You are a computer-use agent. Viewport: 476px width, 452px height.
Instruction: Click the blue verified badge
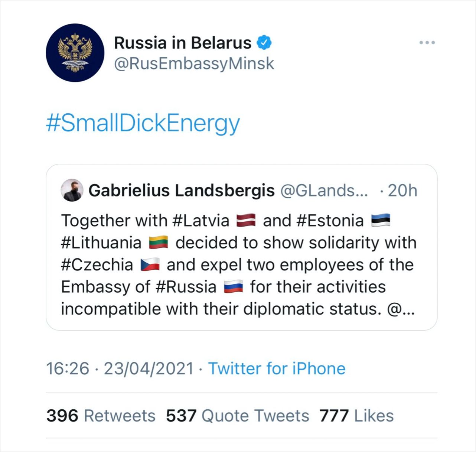point(264,42)
